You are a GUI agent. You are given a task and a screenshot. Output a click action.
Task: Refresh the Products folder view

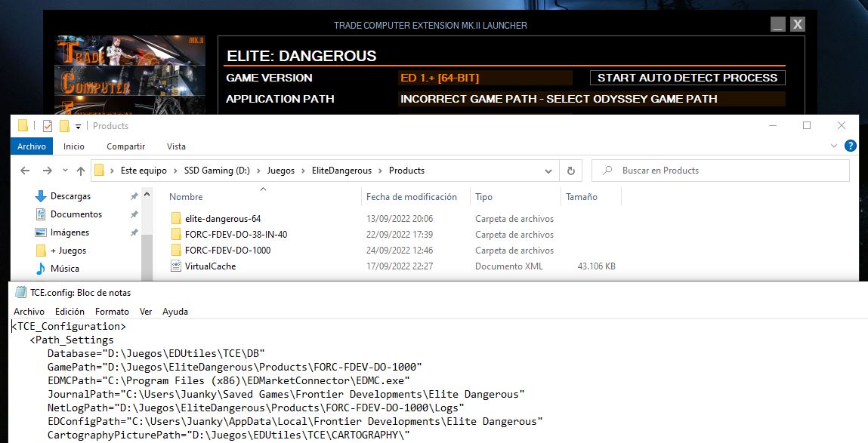tap(570, 171)
